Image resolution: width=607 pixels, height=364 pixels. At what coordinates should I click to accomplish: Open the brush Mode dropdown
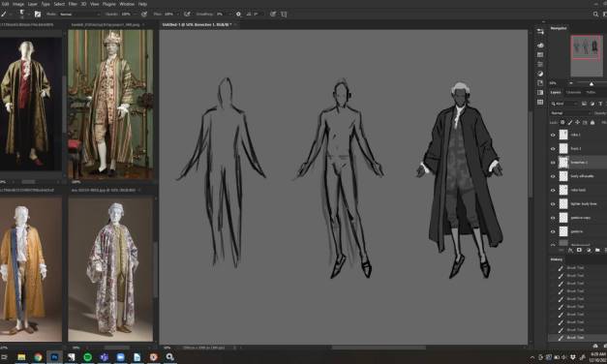coord(79,14)
